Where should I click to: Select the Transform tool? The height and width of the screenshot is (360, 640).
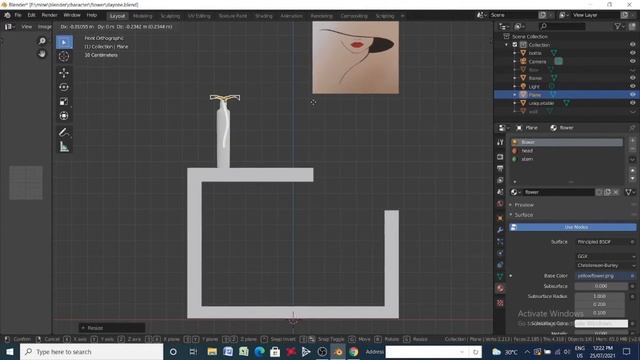click(x=64, y=116)
